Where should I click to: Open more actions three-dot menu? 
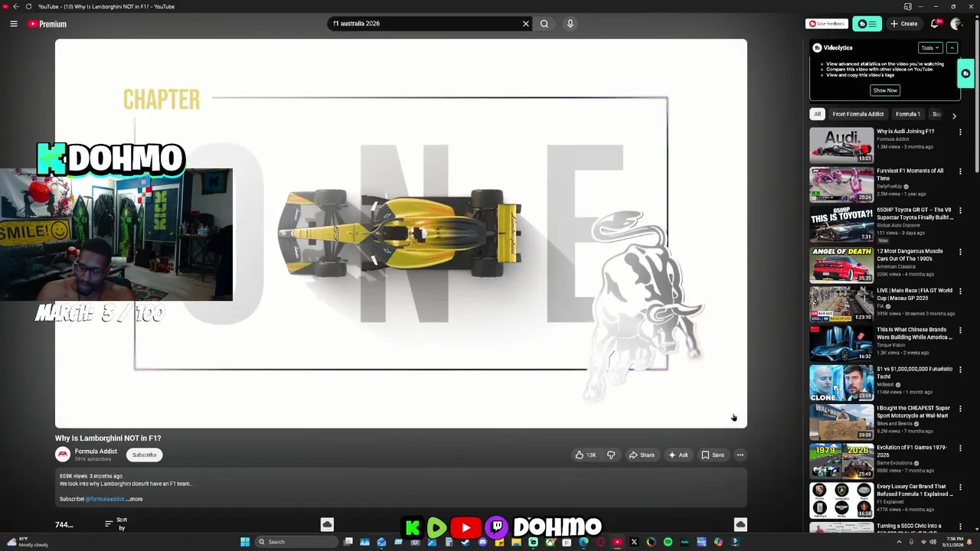pyautogui.click(x=740, y=455)
